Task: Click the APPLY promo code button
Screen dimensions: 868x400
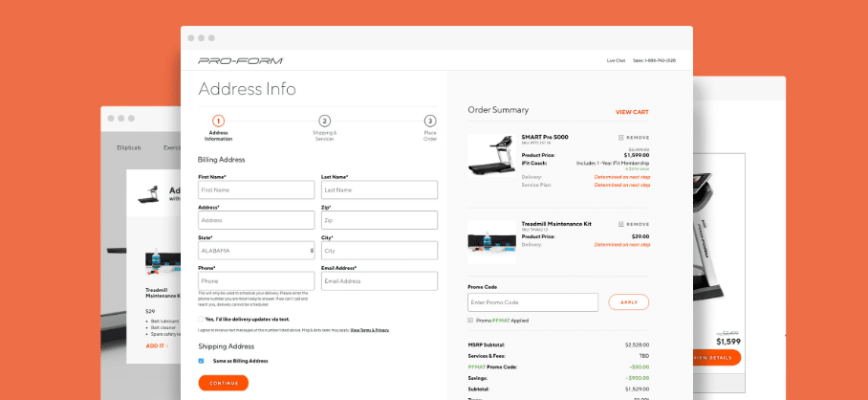Action: tap(628, 302)
